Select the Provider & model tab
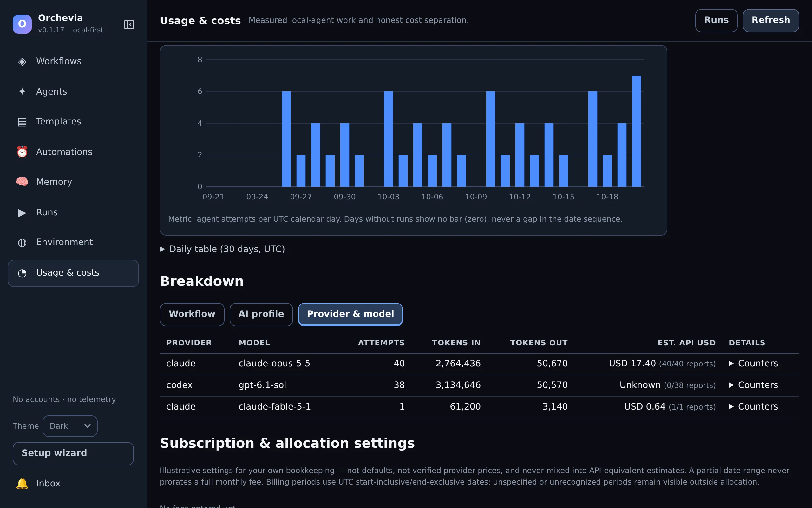The height and width of the screenshot is (508, 812). click(350, 314)
